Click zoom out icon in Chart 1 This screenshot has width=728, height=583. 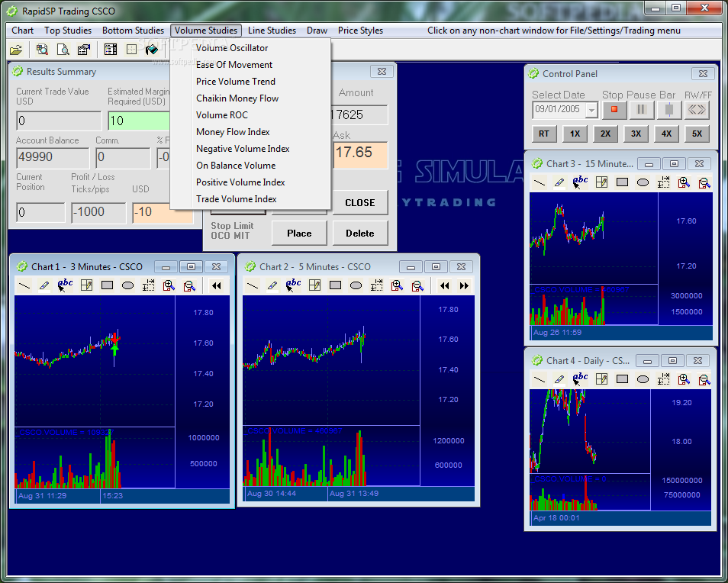tap(189, 285)
